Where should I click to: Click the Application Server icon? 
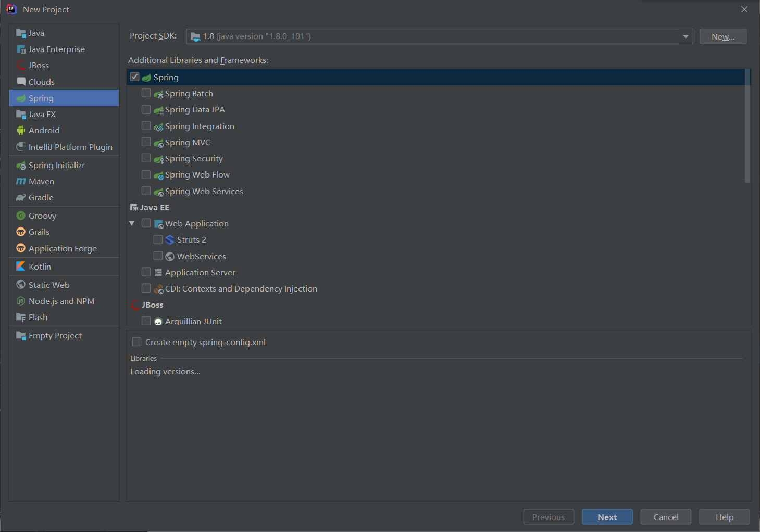coord(158,272)
